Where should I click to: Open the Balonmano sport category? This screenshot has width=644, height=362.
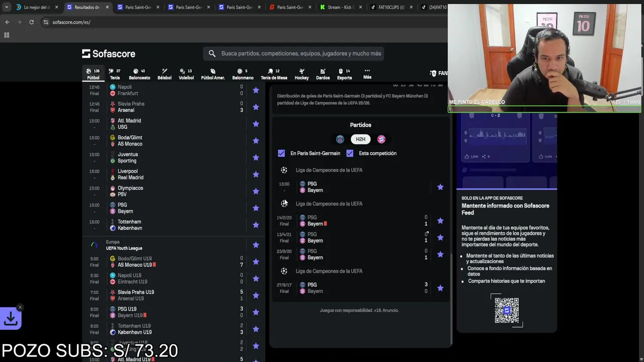tap(243, 74)
